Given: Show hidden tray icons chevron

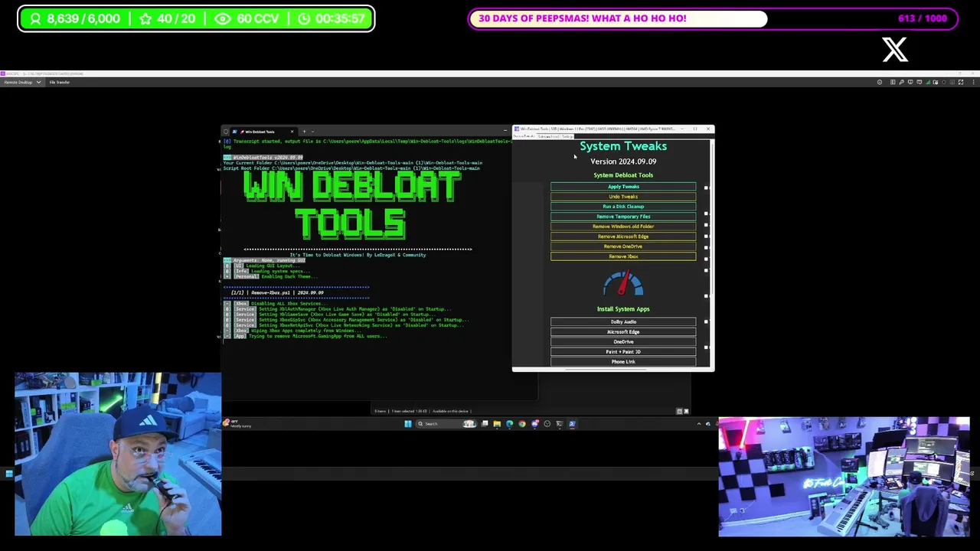Looking at the screenshot, I should 699,424.
